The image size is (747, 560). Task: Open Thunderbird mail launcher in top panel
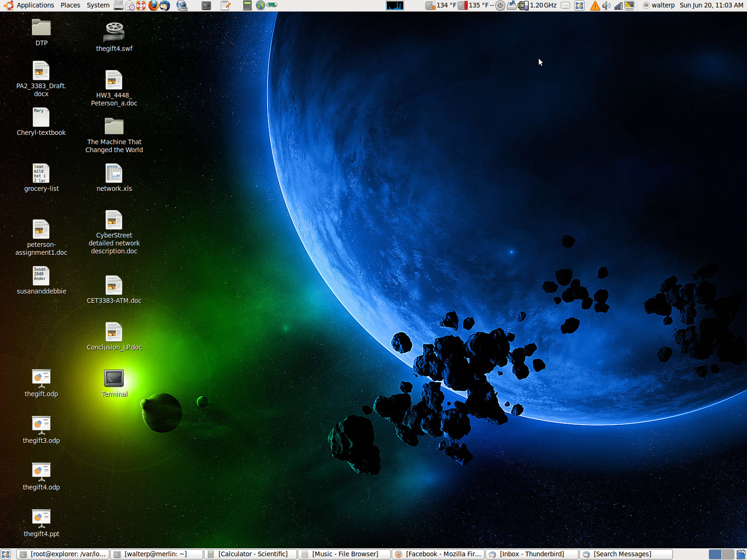coord(165,6)
